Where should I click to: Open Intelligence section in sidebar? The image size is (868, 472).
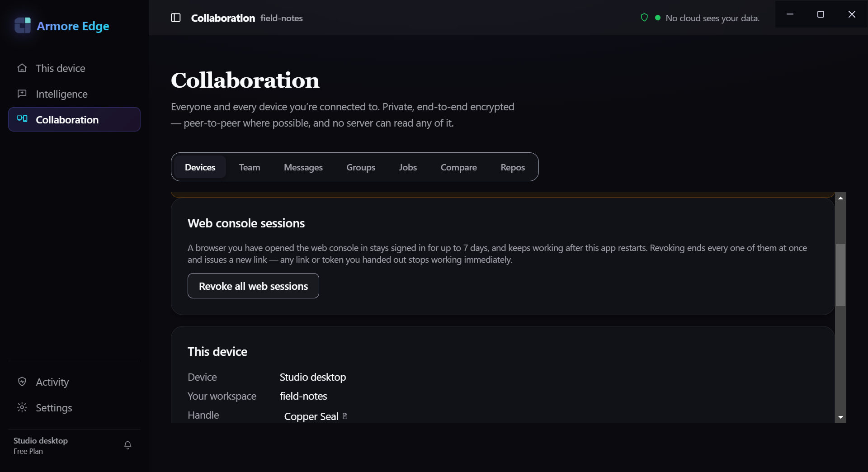pos(74,94)
